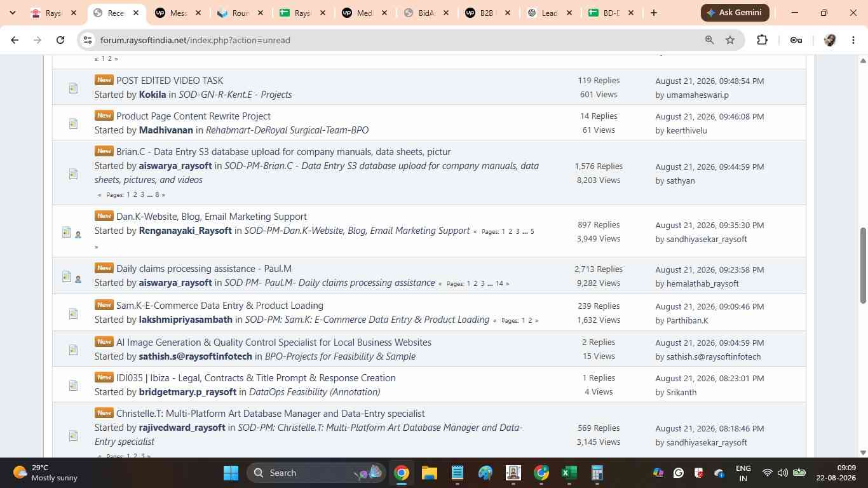Open the Chrome extensions puzzle icon
This screenshot has height=488, width=868.
[x=762, y=40]
